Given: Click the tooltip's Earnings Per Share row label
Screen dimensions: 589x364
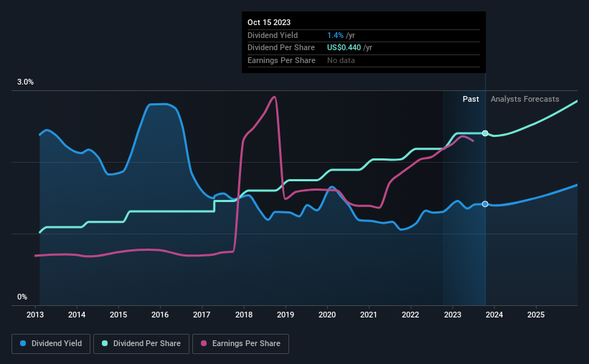Looking at the screenshot, I should (x=281, y=60).
